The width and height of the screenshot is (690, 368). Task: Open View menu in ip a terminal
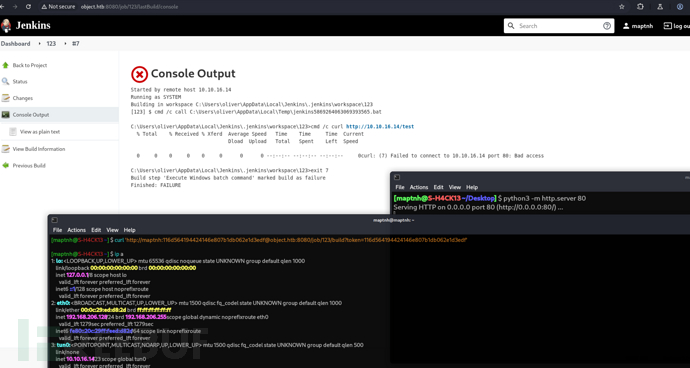pos(112,230)
